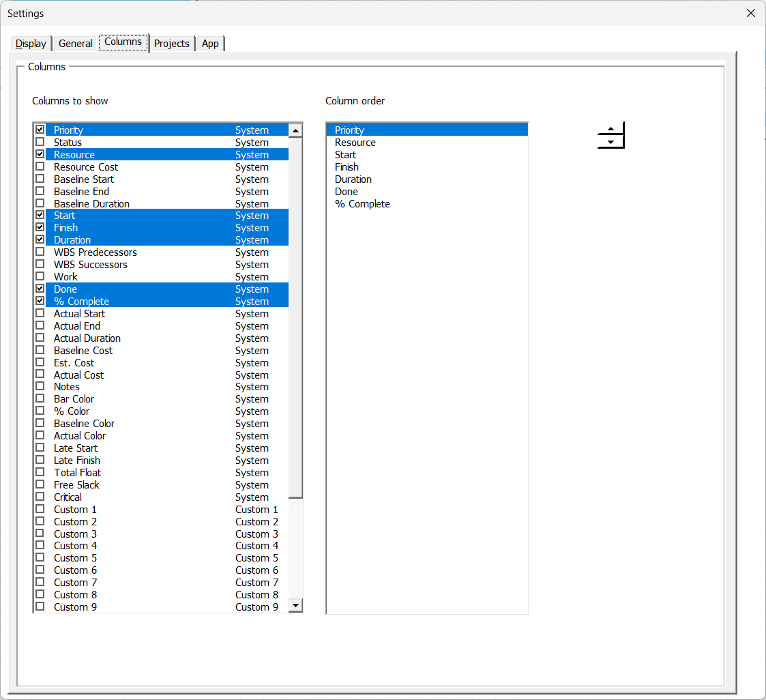Image resolution: width=766 pixels, height=700 pixels.
Task: Enable the Custom 8 checkbox
Action: click(x=40, y=594)
